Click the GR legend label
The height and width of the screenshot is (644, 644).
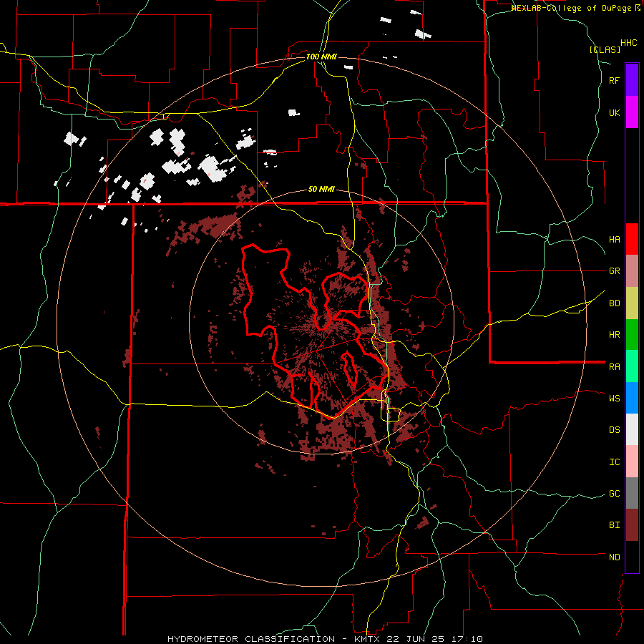614,271
